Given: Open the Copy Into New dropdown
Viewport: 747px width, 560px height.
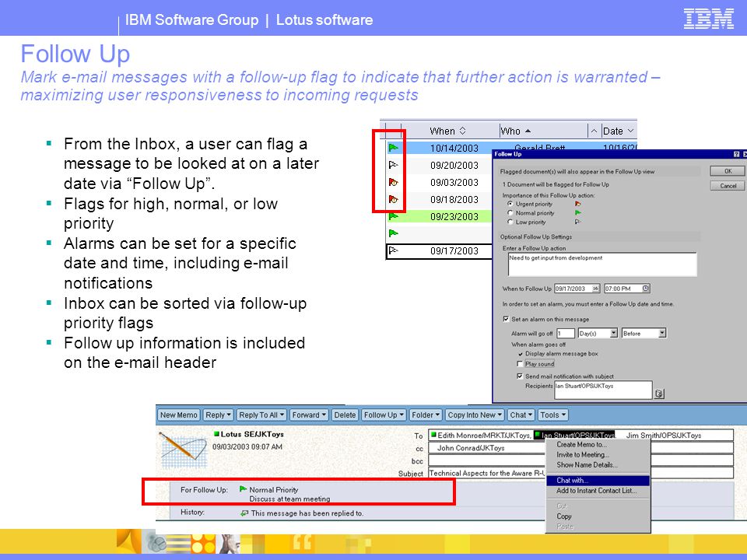Looking at the screenshot, I should (x=475, y=415).
